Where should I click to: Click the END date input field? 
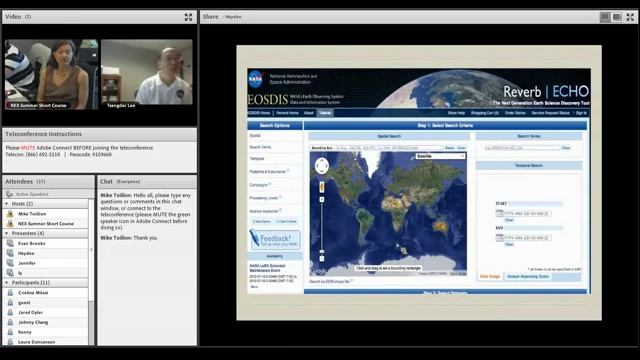coord(527,238)
